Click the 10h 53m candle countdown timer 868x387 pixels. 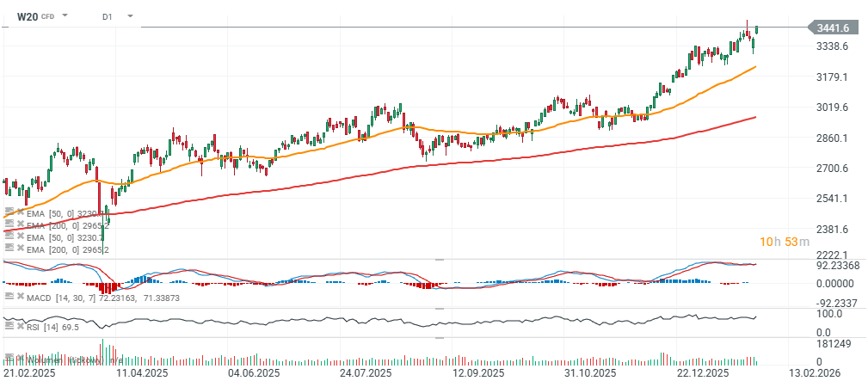[x=783, y=242]
